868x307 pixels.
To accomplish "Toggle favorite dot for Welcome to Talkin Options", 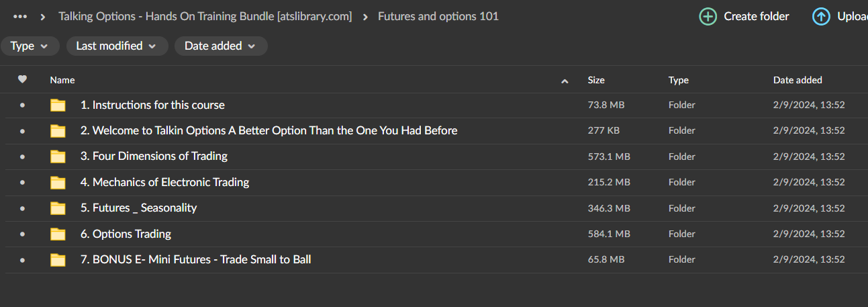I will (x=22, y=131).
